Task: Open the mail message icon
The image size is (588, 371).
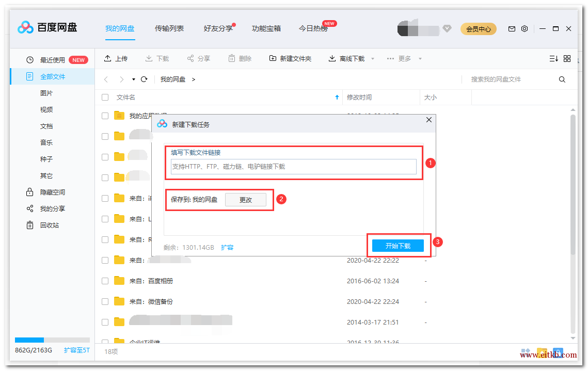Action: [512, 29]
